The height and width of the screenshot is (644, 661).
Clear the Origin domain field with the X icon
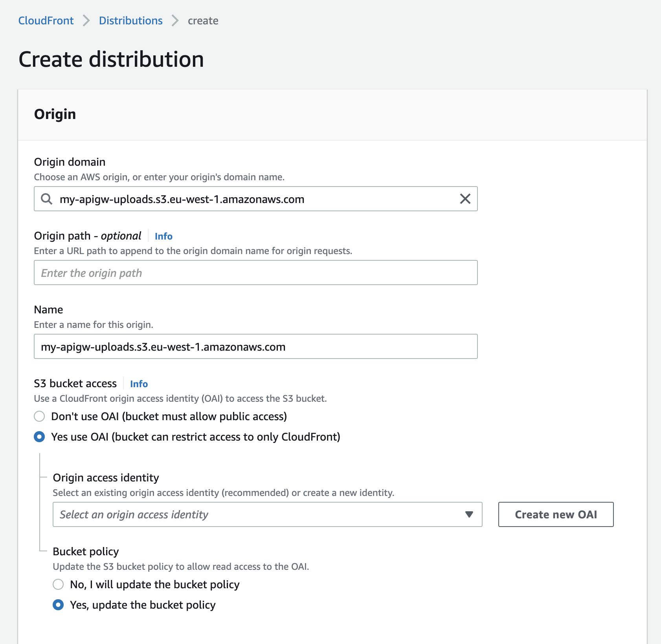[465, 199]
